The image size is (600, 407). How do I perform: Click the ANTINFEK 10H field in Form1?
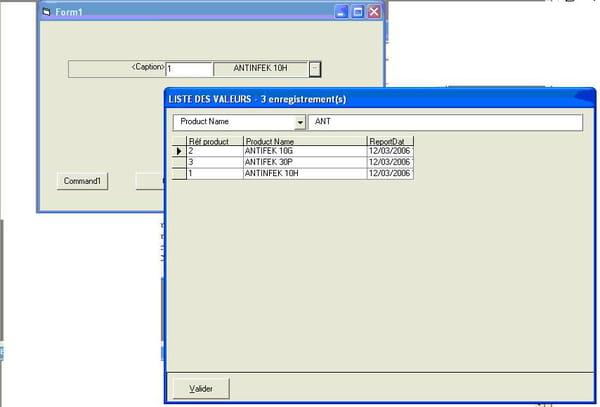pyautogui.click(x=261, y=69)
